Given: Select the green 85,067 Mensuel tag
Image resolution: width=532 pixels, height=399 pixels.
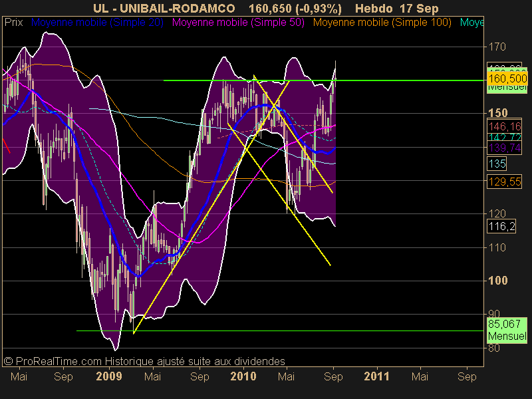Looking at the screenshot, I should click(x=507, y=330).
